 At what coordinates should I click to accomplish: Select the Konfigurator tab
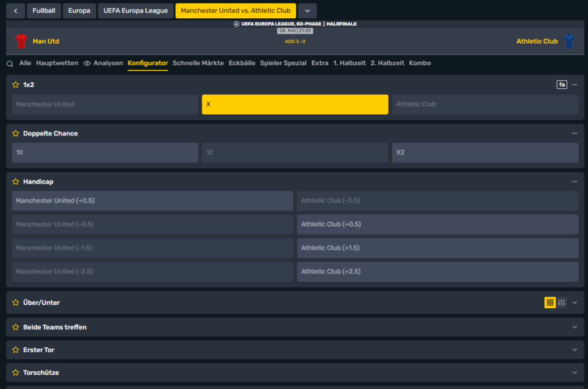click(148, 63)
